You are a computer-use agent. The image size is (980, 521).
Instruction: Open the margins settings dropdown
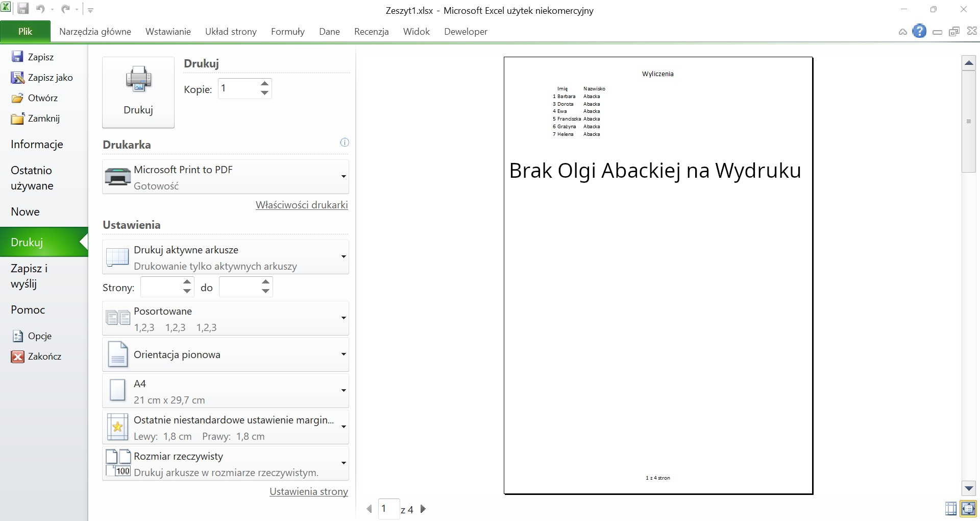226,427
